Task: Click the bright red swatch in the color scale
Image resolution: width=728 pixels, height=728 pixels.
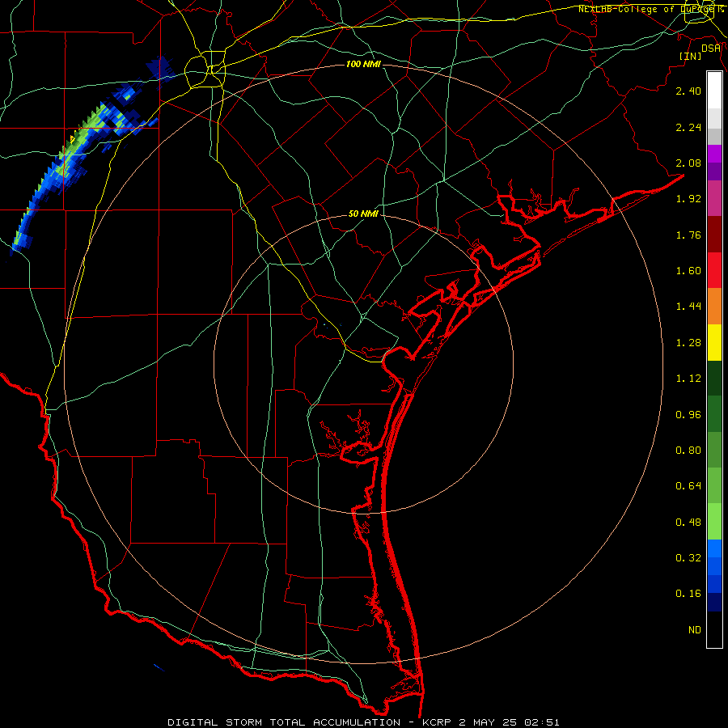Action: pos(714,270)
